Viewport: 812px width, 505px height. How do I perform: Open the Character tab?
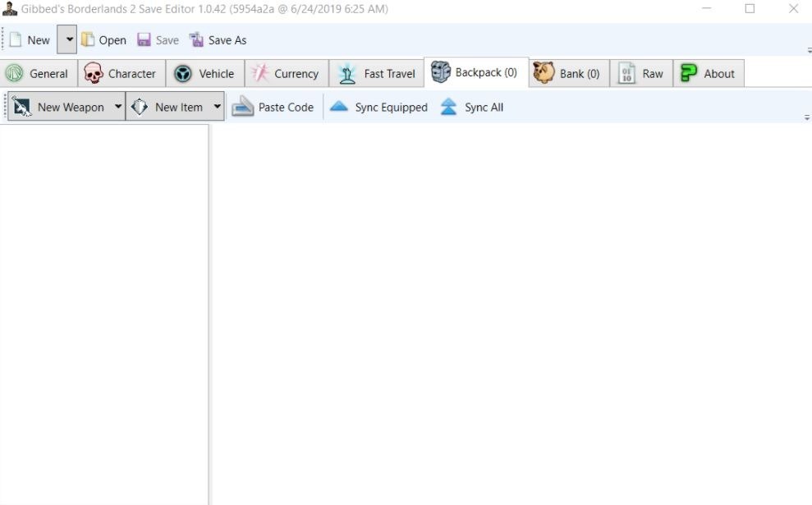click(121, 73)
